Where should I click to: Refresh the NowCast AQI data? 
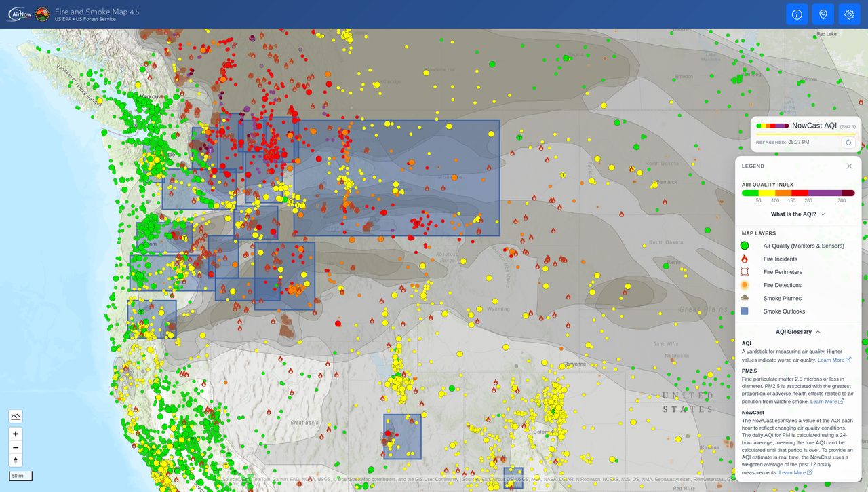click(848, 143)
